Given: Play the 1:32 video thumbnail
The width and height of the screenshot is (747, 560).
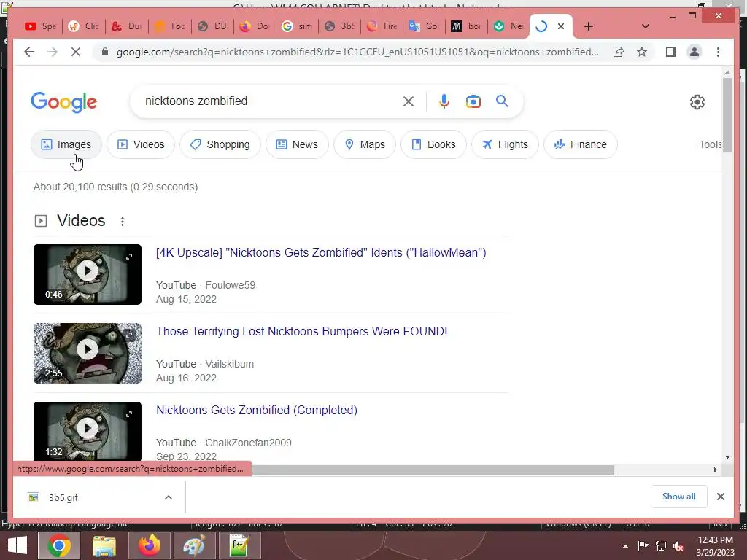Looking at the screenshot, I should click(x=88, y=431).
